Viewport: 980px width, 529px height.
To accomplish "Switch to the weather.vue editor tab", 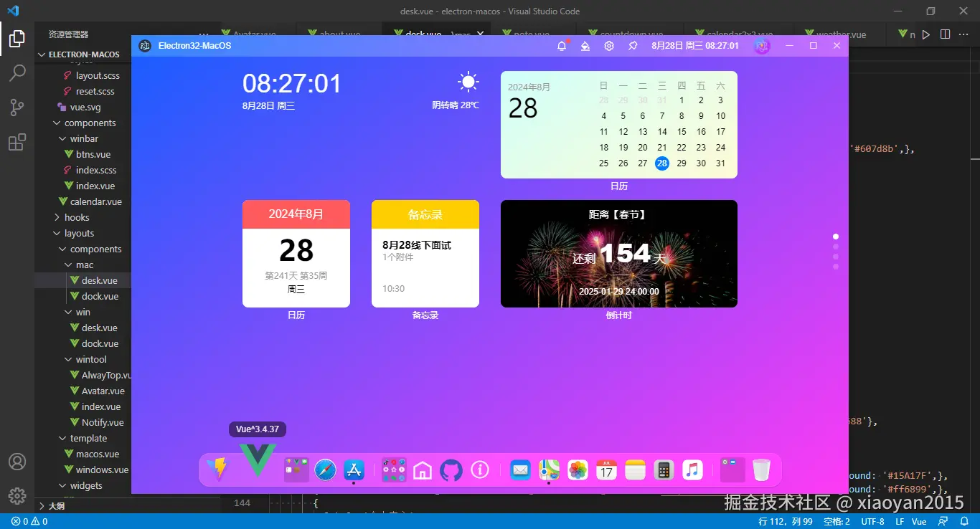I will pos(841,34).
